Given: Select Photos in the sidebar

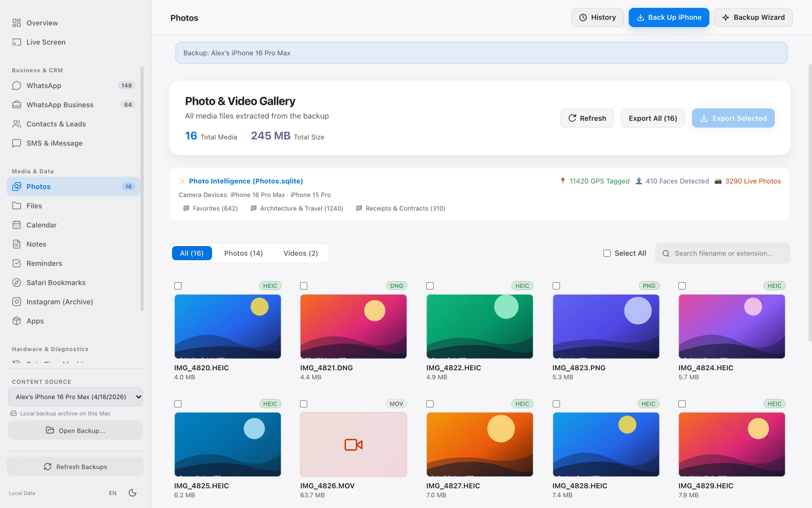Looking at the screenshot, I should 73,186.
